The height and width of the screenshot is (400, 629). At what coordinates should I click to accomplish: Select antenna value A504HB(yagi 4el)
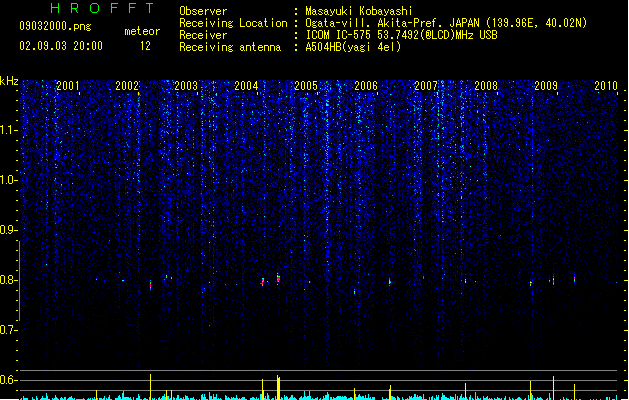(353, 47)
